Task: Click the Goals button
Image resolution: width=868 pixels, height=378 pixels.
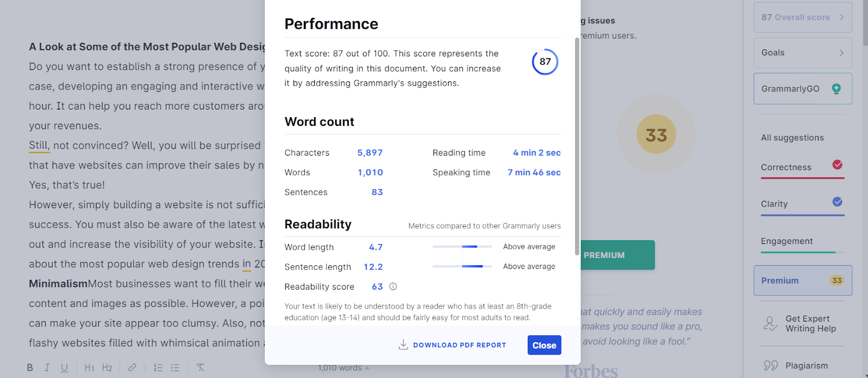Action: click(x=803, y=53)
